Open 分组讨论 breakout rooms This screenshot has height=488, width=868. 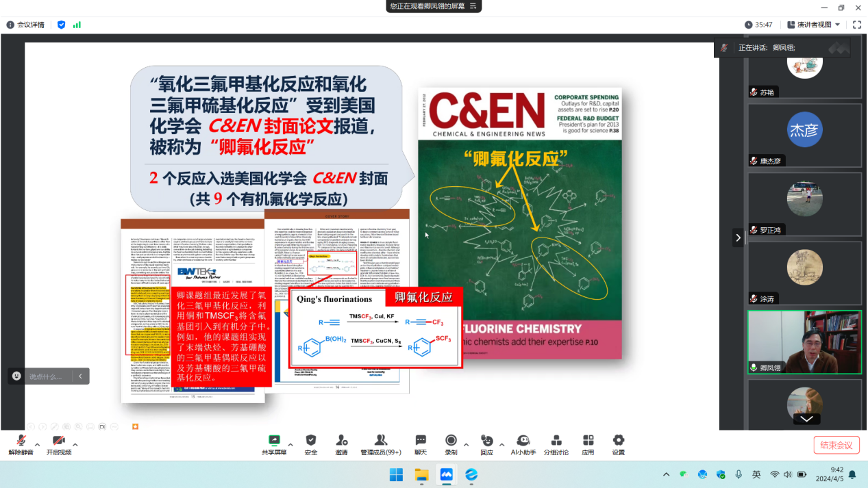pos(556,444)
